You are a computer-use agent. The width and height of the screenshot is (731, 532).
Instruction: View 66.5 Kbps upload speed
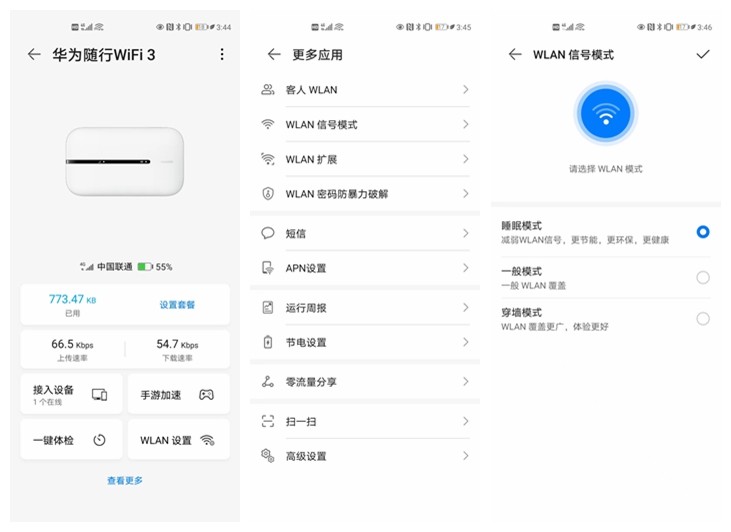[x=72, y=350]
